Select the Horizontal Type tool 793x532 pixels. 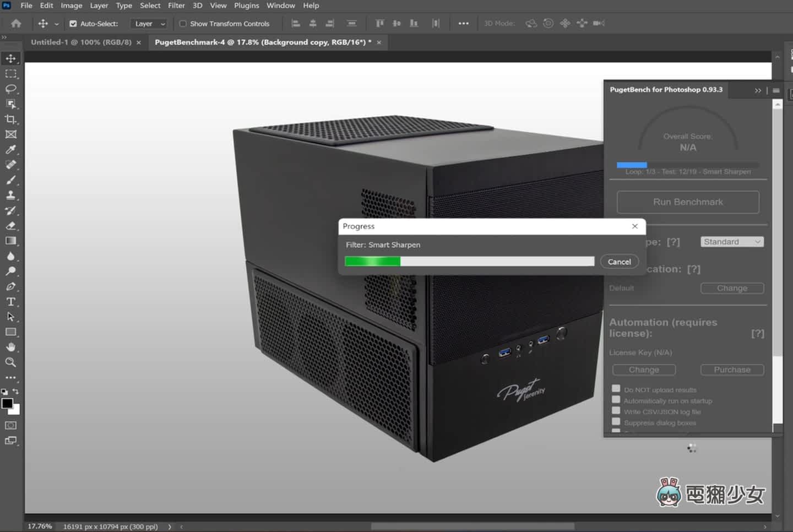(11, 302)
